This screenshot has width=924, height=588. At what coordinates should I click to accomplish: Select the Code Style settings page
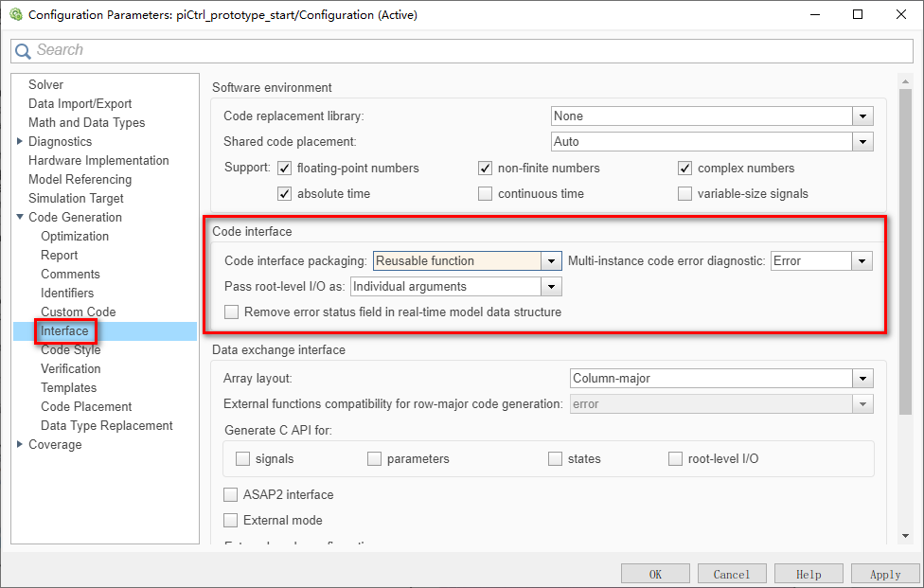73,349
